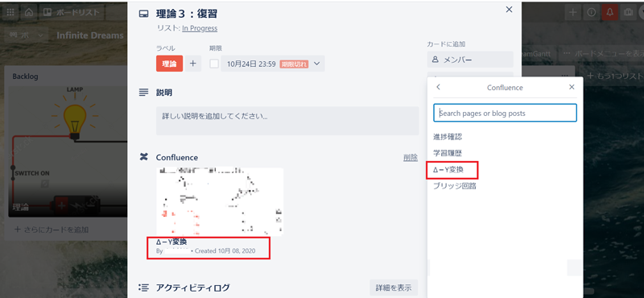This screenshot has height=298, width=644.
Task: Open the red notifications bell
Action: (x=610, y=13)
